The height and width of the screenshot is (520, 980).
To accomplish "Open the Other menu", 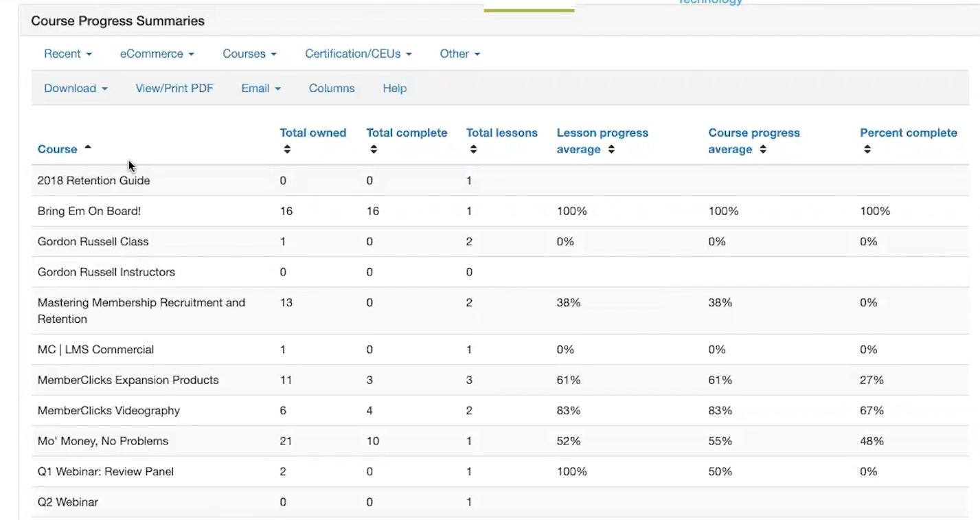I will tap(459, 54).
